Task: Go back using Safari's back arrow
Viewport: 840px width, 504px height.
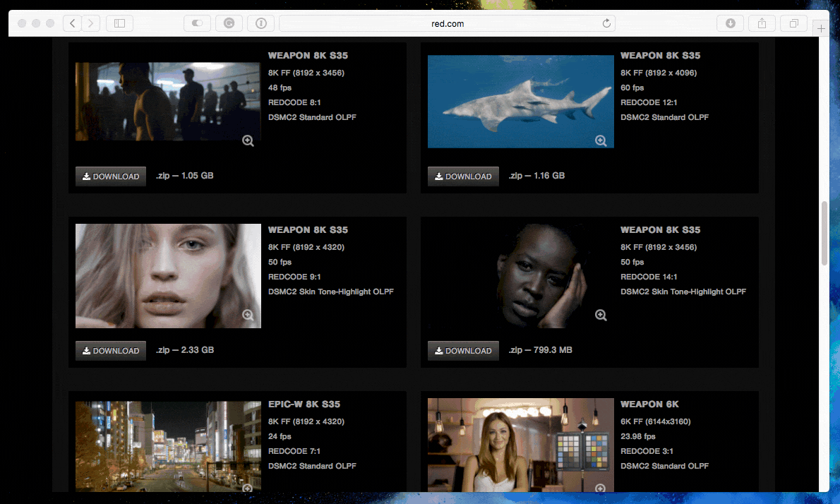Action: point(72,23)
